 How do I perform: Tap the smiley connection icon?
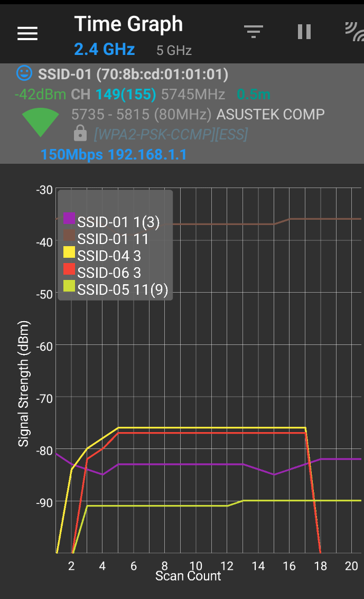24,73
